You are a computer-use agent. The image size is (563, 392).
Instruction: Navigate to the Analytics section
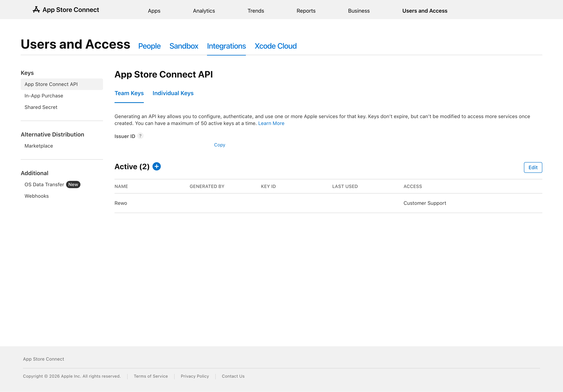204,11
